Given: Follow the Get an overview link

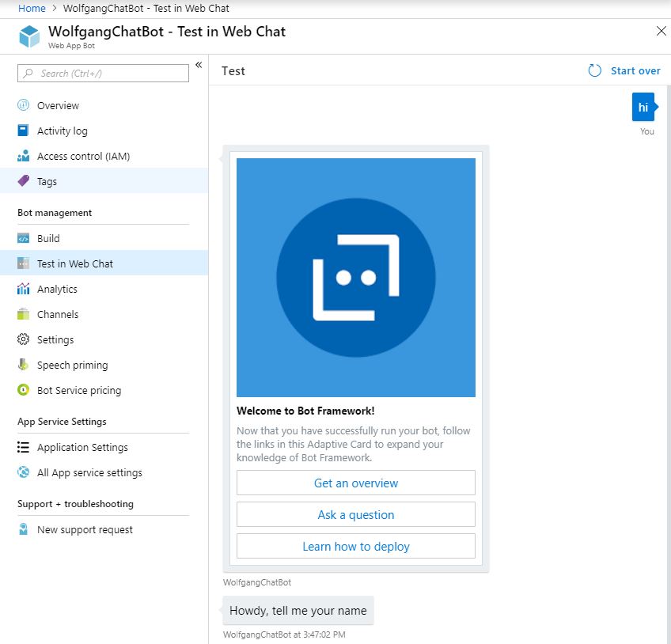Looking at the screenshot, I should coord(355,483).
